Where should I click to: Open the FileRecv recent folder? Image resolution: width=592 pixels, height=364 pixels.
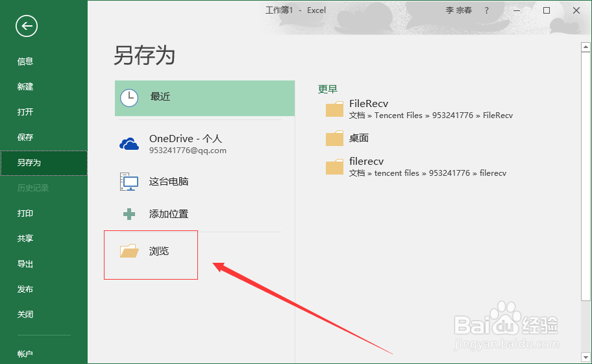coord(419,109)
